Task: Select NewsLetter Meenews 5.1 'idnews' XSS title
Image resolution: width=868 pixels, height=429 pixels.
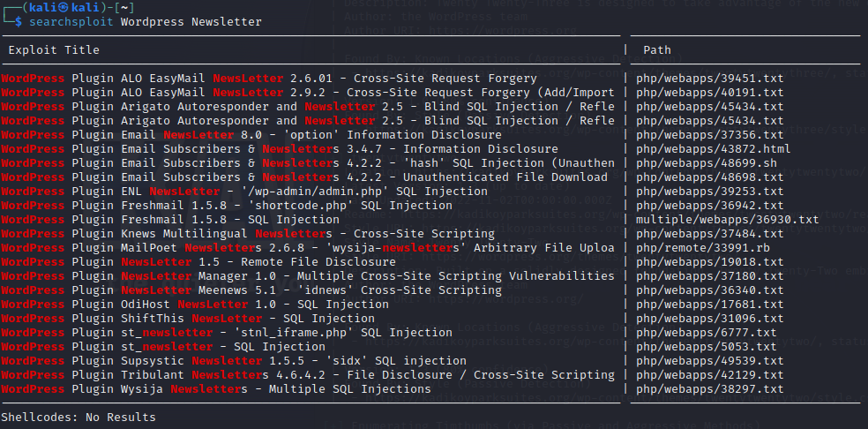Action: pos(251,290)
